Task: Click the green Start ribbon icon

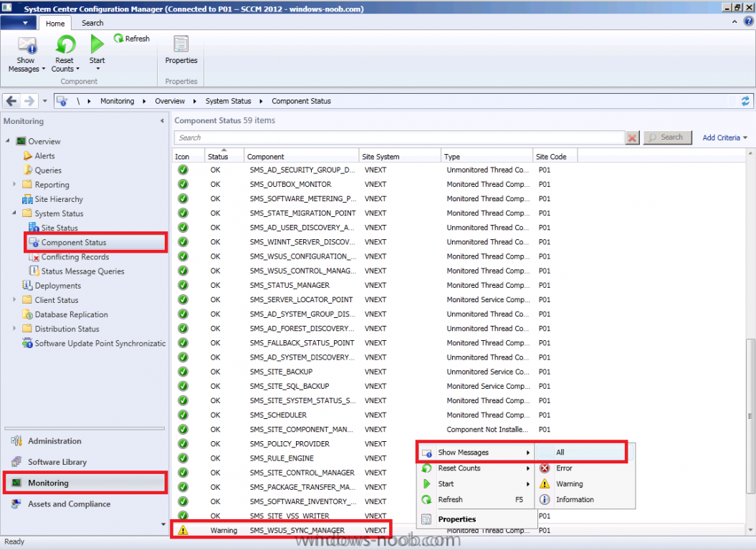Action: (x=97, y=44)
